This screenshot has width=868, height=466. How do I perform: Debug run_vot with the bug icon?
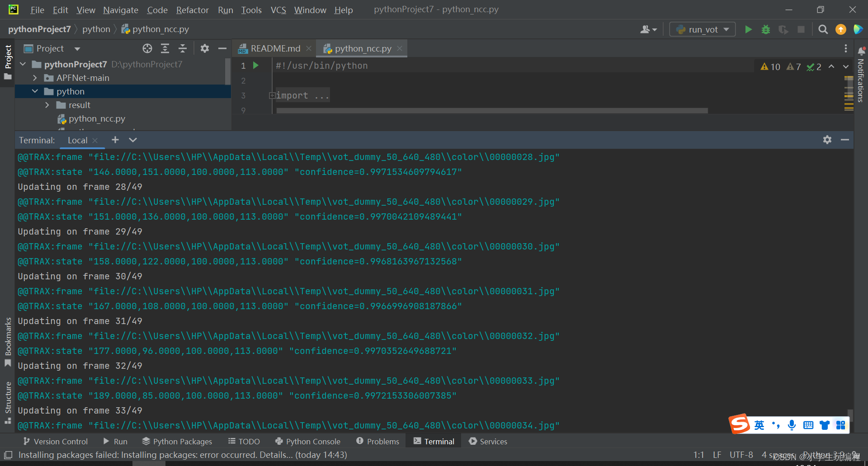click(766, 29)
